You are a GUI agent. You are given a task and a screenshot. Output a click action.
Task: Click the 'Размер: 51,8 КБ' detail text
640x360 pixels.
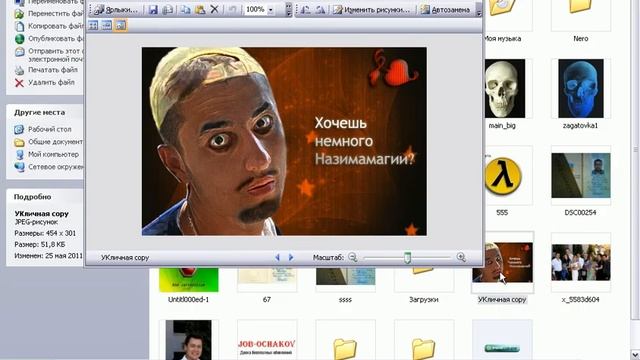(40, 244)
